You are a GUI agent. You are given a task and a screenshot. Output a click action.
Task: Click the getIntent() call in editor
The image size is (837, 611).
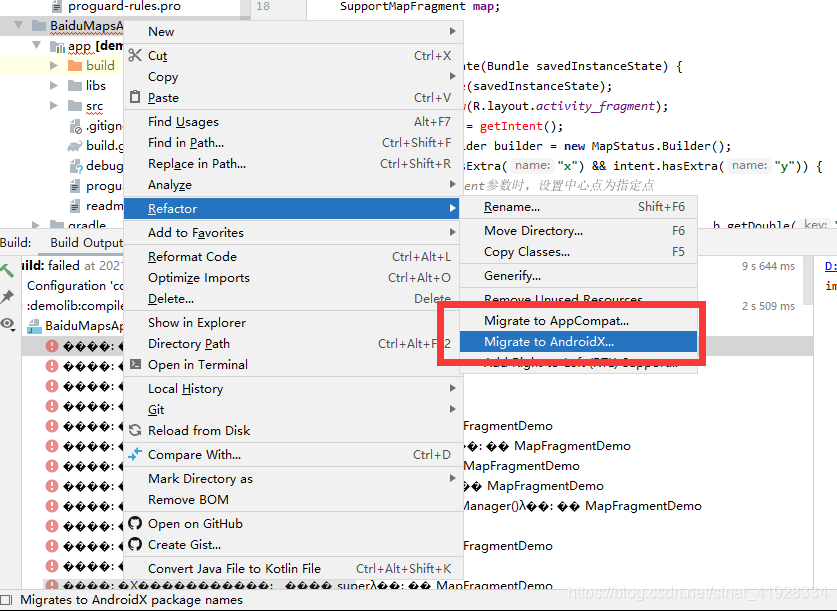[521, 126]
